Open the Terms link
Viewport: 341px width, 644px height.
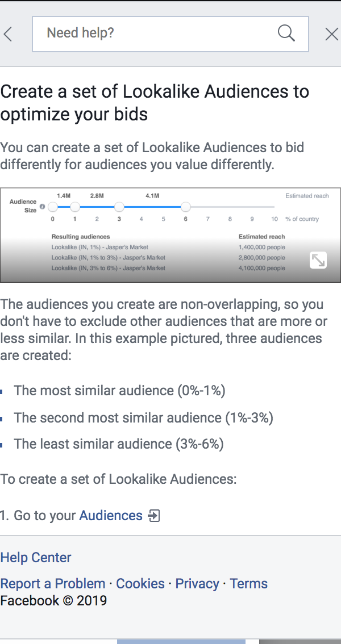pyautogui.click(x=248, y=584)
